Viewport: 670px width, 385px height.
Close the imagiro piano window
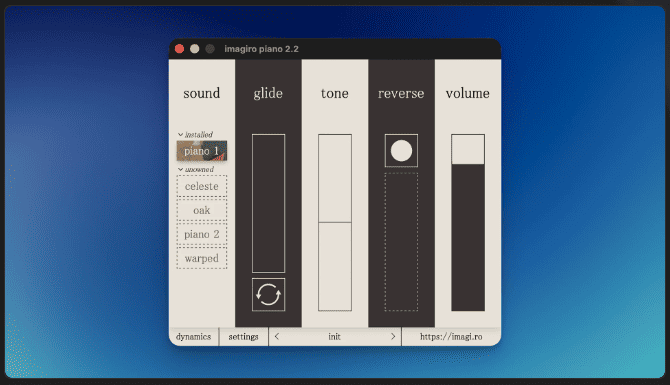point(179,49)
